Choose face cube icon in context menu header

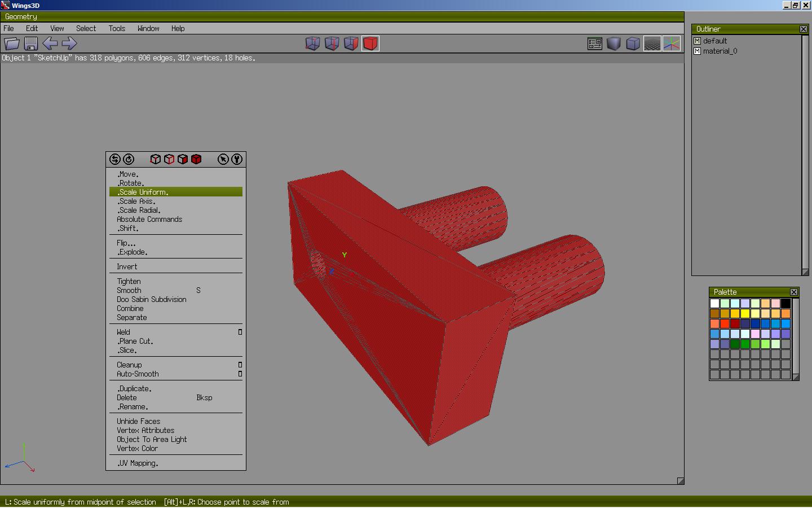pyautogui.click(x=183, y=159)
